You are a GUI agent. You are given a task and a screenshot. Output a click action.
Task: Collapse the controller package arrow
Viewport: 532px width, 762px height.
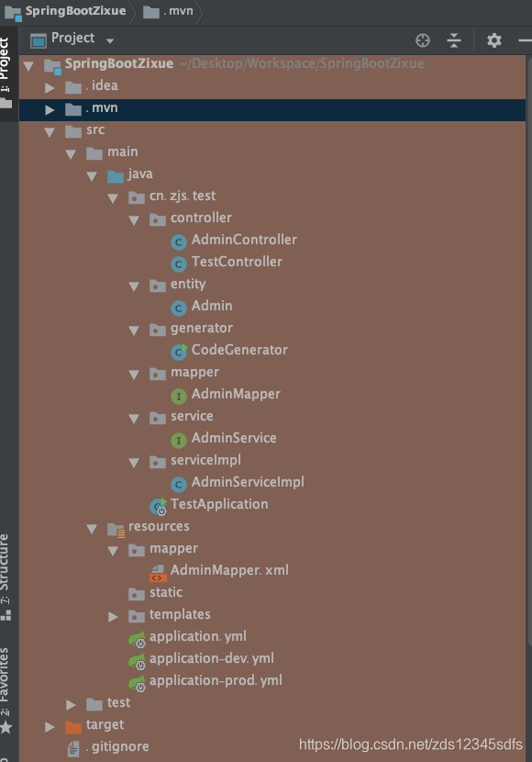click(134, 220)
